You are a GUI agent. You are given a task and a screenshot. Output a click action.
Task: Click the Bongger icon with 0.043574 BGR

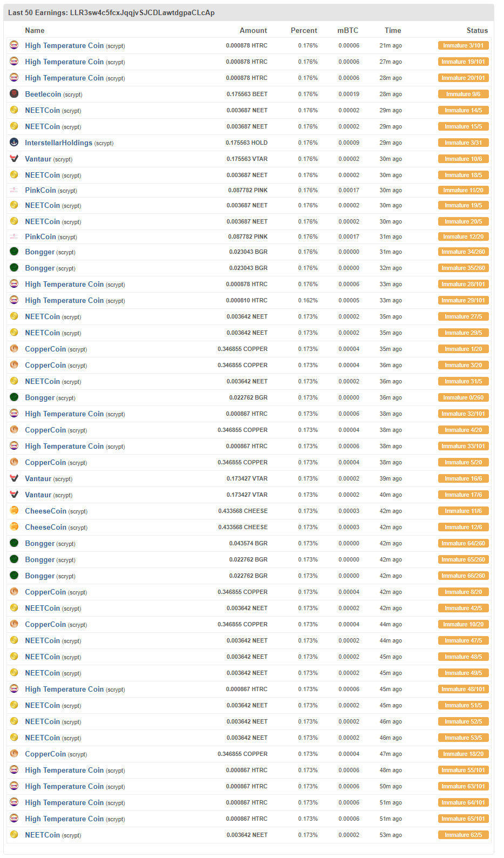14,543
